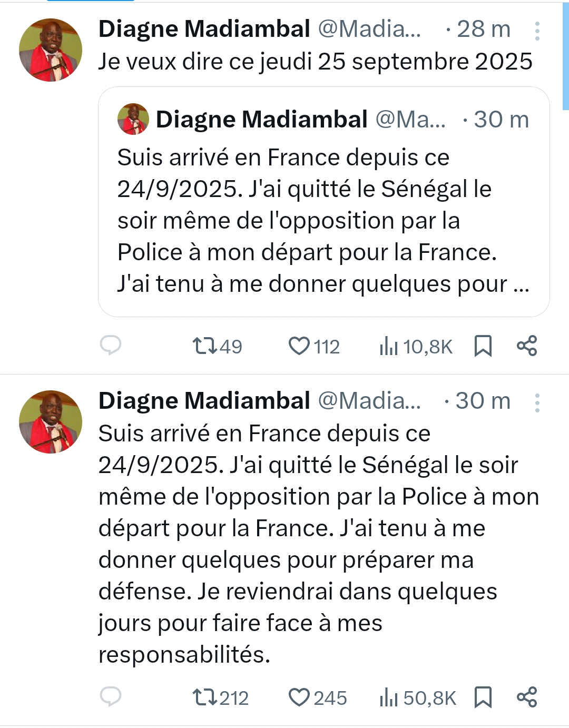The height and width of the screenshot is (728, 569).
Task: Bookmark the bottom tweet
Action: click(x=484, y=696)
